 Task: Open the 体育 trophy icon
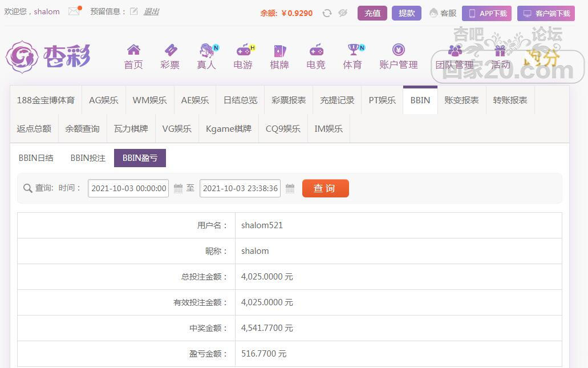click(353, 50)
